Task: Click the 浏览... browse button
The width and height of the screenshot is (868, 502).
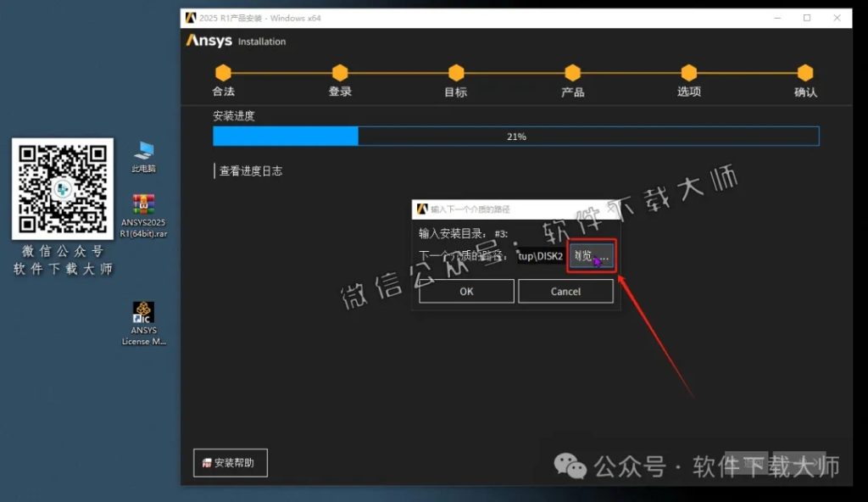Action: tap(591, 255)
